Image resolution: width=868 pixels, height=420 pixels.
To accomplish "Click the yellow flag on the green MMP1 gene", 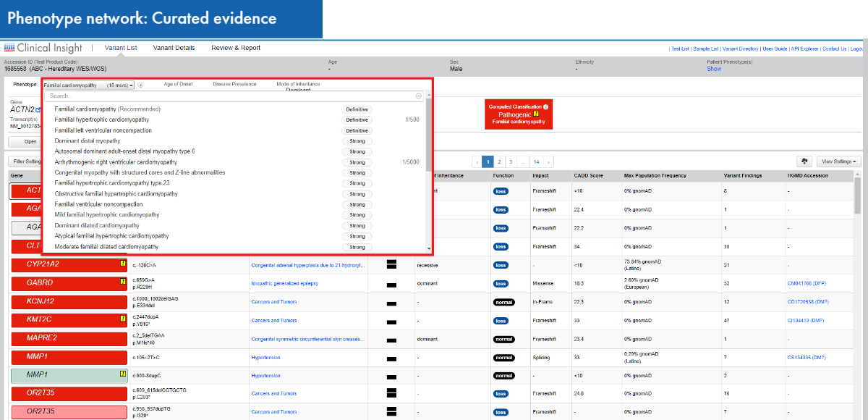I will point(123,374).
